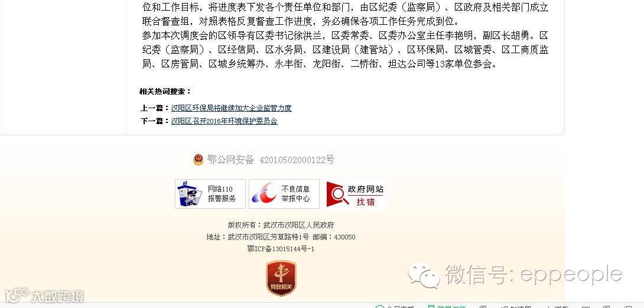The width and height of the screenshot is (644, 308).
Task: Click the 跨屏浏览 status bar item
Action: (447, 306)
